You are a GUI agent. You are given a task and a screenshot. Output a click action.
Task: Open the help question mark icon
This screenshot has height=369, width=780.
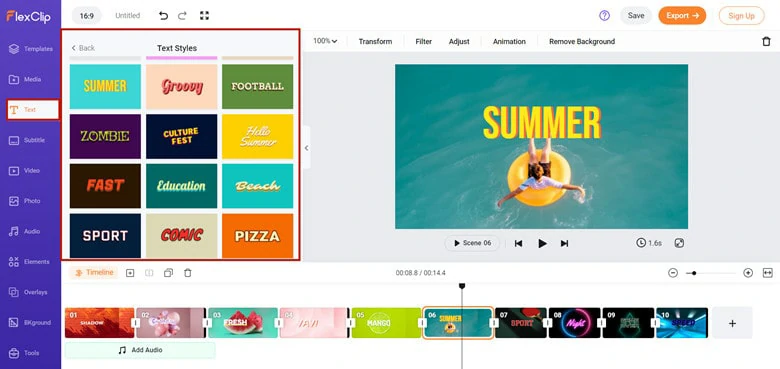pos(604,16)
